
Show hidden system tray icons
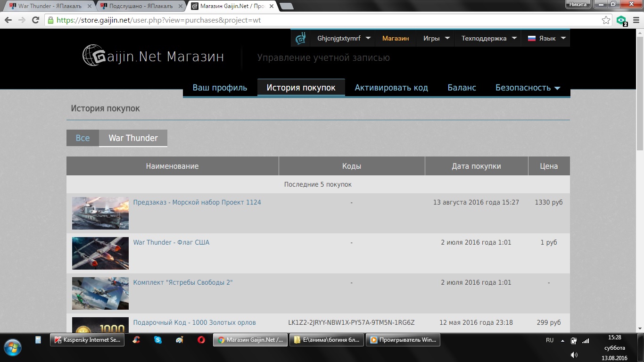[562, 340]
